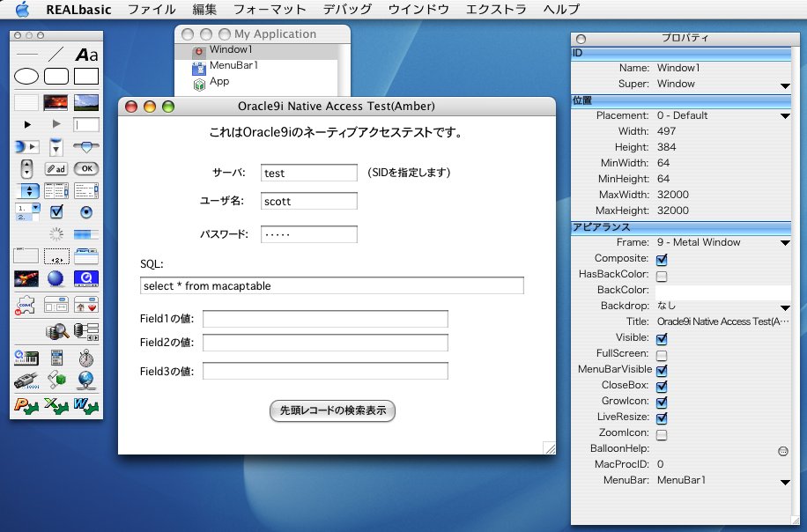The width and height of the screenshot is (807, 532).
Task: Select the Slider control tool
Action: (x=86, y=147)
